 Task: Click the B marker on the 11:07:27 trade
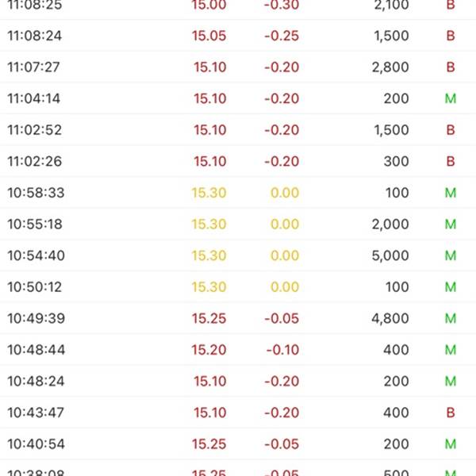coord(451,67)
